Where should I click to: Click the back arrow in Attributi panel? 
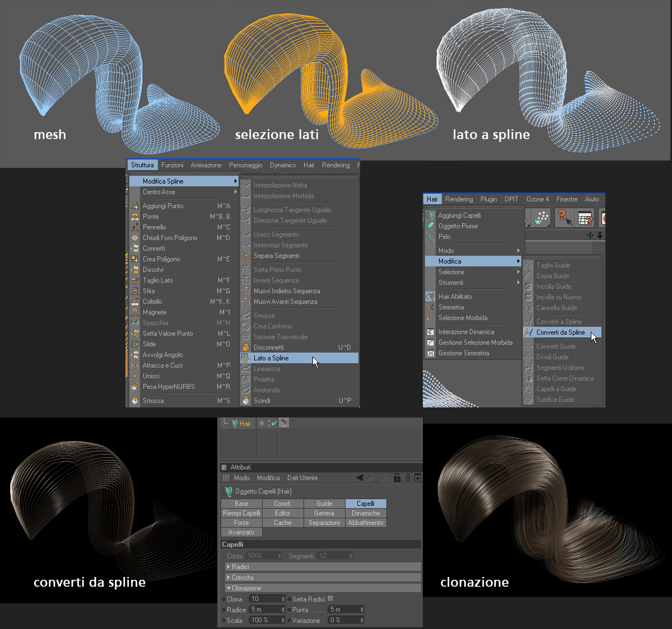[x=360, y=478]
